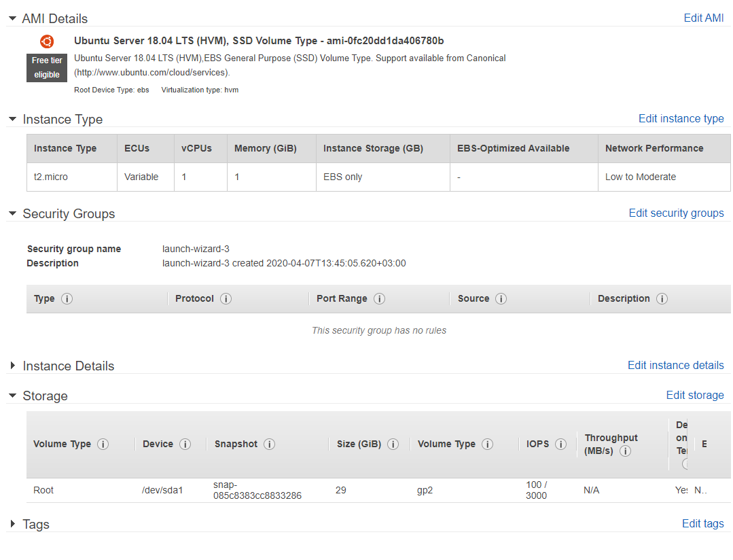Click the Low to Moderate network value
The height and width of the screenshot is (560, 733).
click(641, 177)
